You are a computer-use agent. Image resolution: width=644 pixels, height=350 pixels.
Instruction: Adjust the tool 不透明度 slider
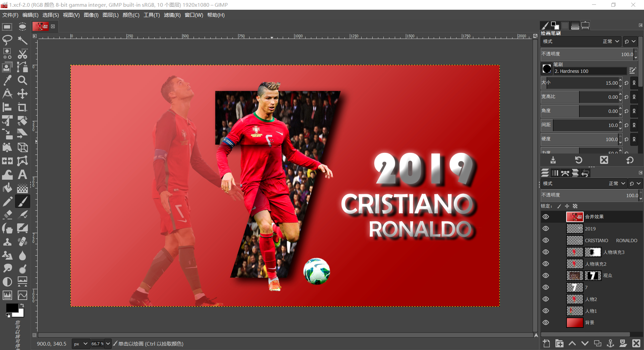[587, 54]
